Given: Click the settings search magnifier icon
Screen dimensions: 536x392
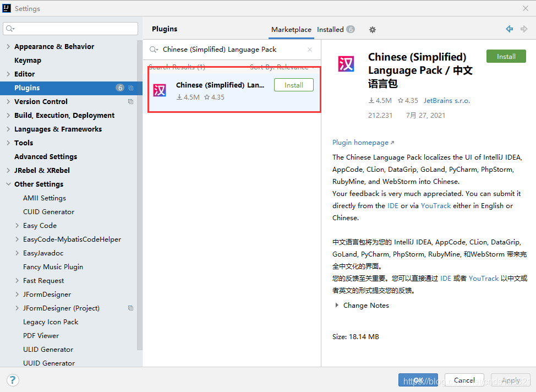Looking at the screenshot, I should [10, 29].
